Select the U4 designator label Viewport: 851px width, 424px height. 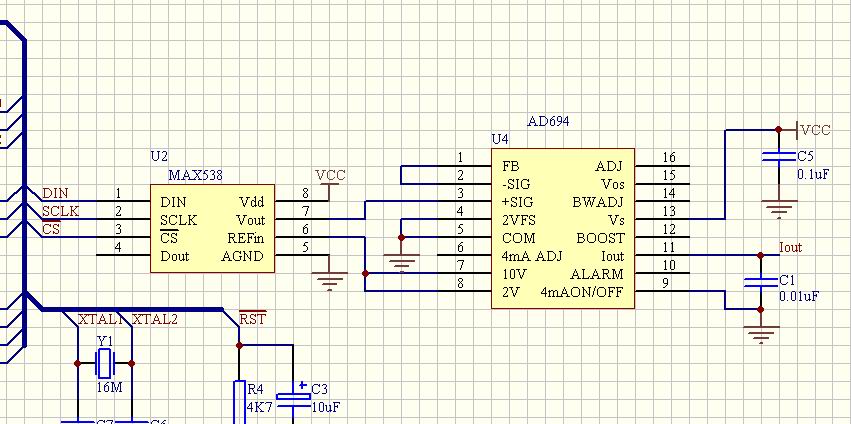point(500,139)
